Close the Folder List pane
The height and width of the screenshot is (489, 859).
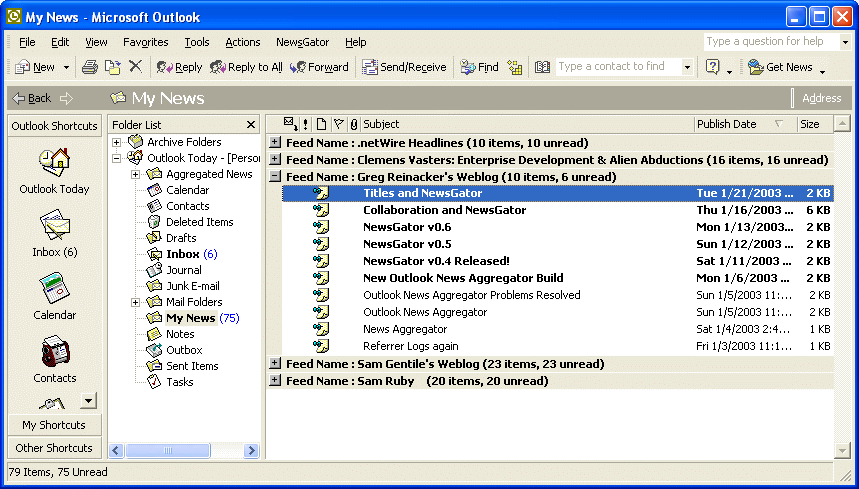[x=251, y=125]
